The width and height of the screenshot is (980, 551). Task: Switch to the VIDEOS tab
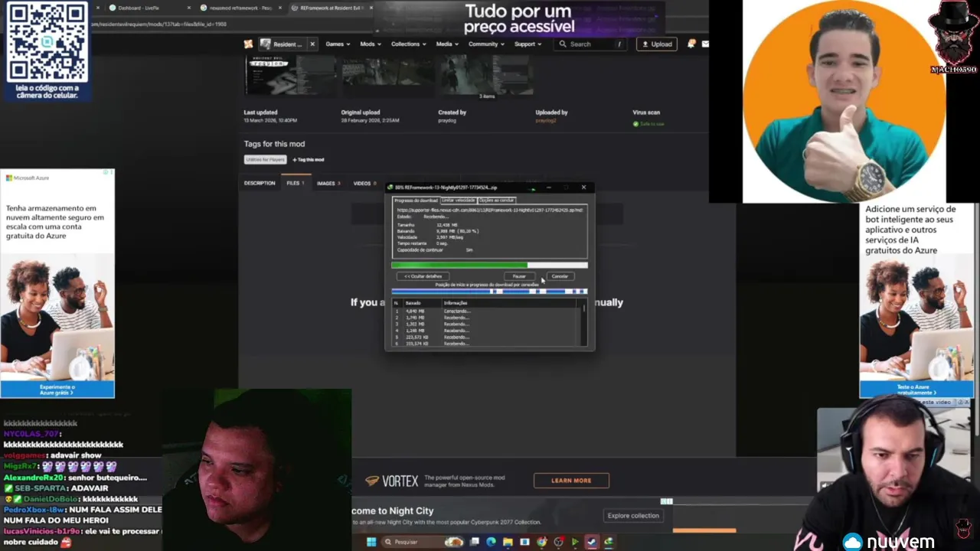364,183
